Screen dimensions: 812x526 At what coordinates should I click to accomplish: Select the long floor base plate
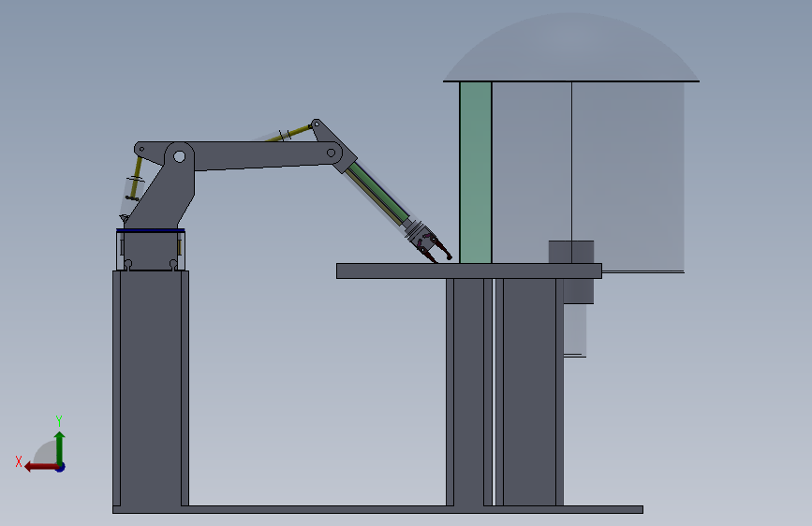click(x=377, y=509)
